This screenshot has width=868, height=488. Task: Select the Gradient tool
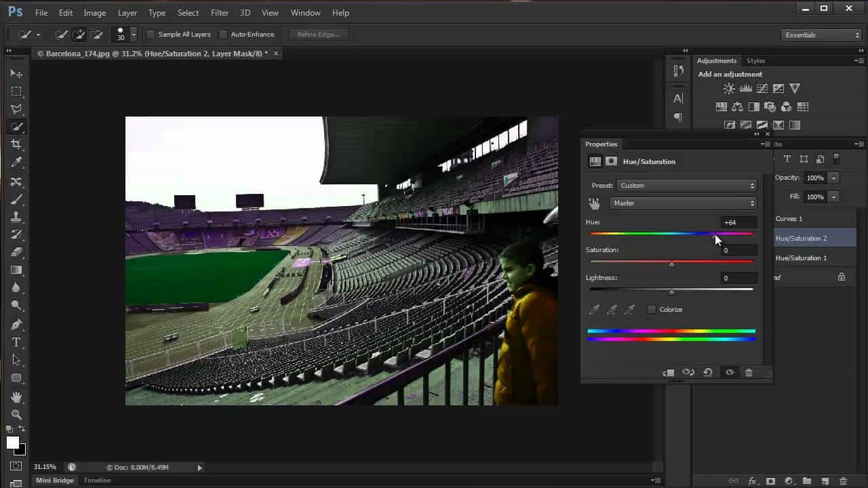(x=16, y=270)
